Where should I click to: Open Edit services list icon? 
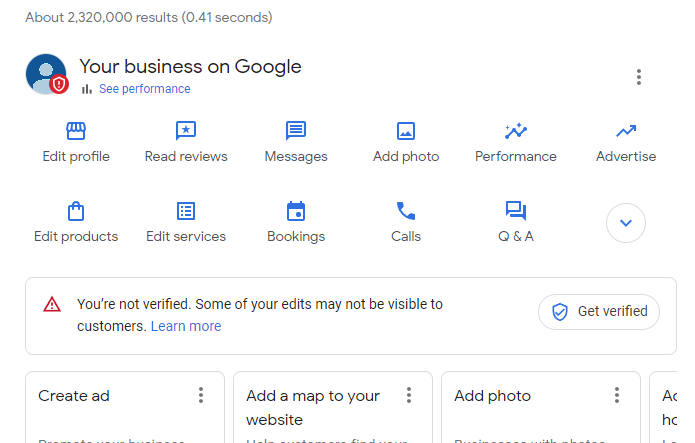(186, 211)
